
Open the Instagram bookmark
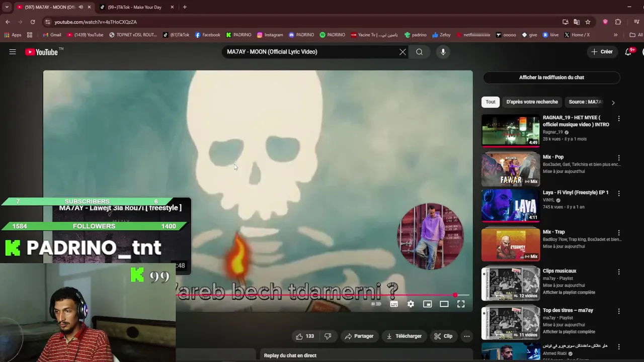(270, 35)
